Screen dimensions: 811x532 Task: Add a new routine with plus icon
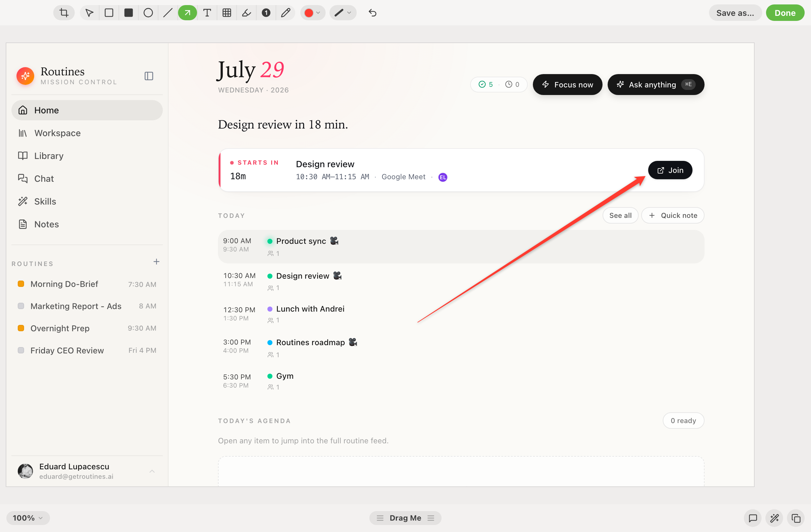tap(156, 262)
